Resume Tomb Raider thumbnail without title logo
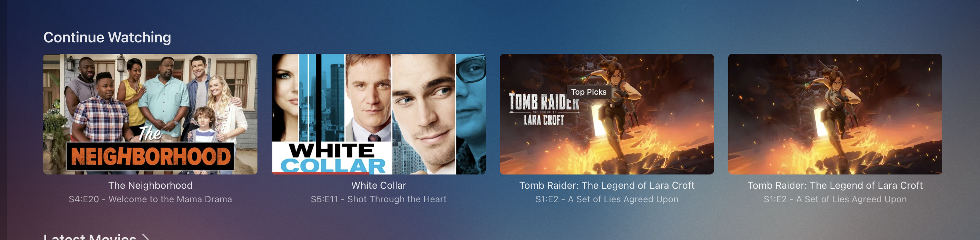Image resolution: width=980 pixels, height=240 pixels. (835, 114)
